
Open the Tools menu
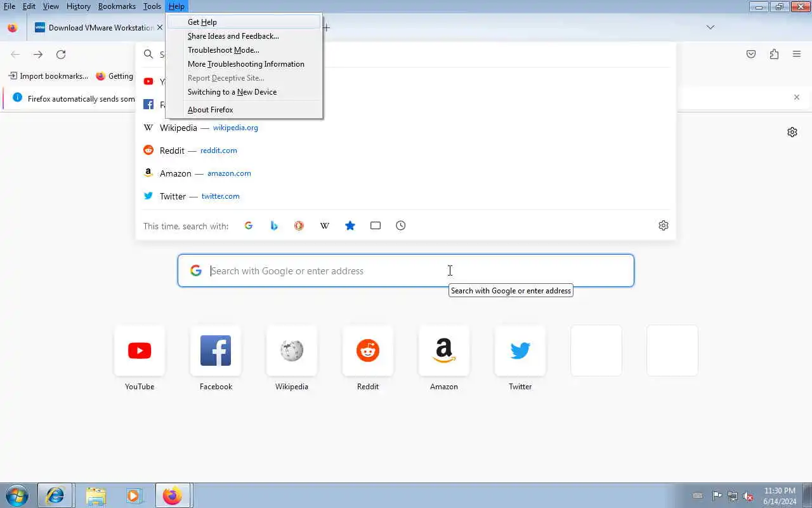point(152,6)
